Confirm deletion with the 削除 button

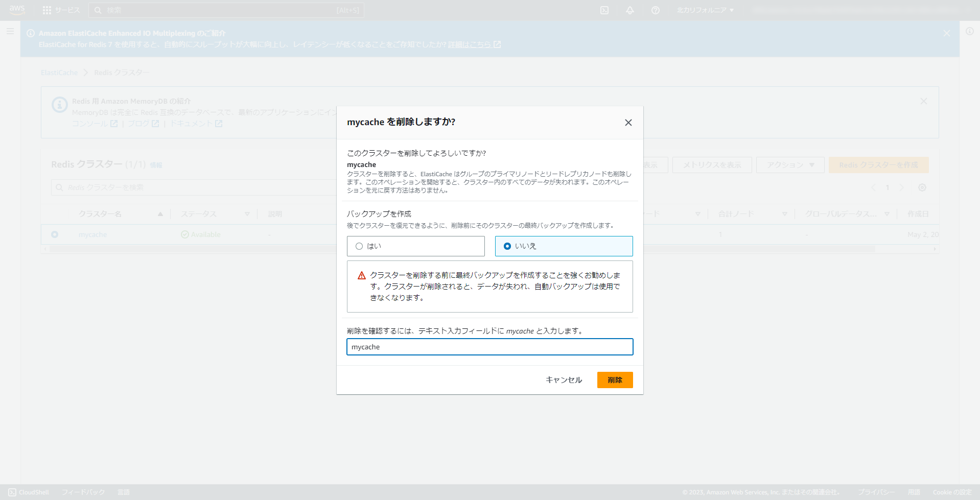[615, 379]
